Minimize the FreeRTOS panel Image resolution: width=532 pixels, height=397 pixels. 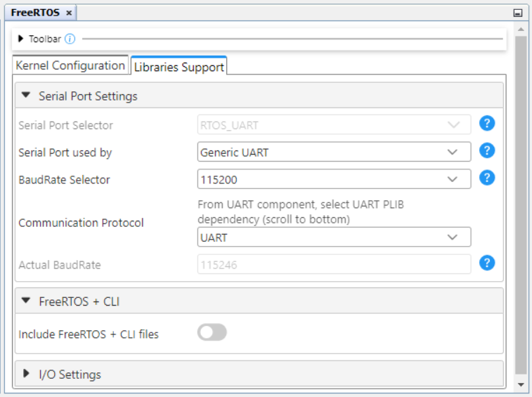(x=518, y=13)
